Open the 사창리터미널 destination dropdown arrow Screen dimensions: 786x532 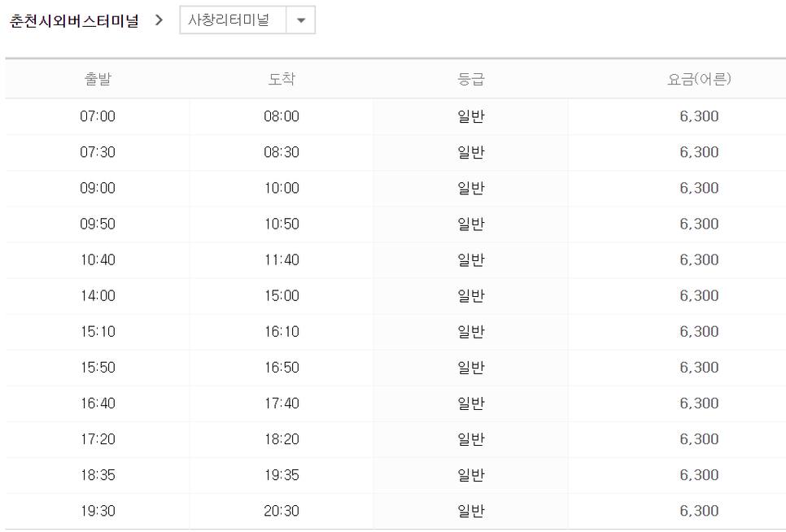pyautogui.click(x=300, y=21)
